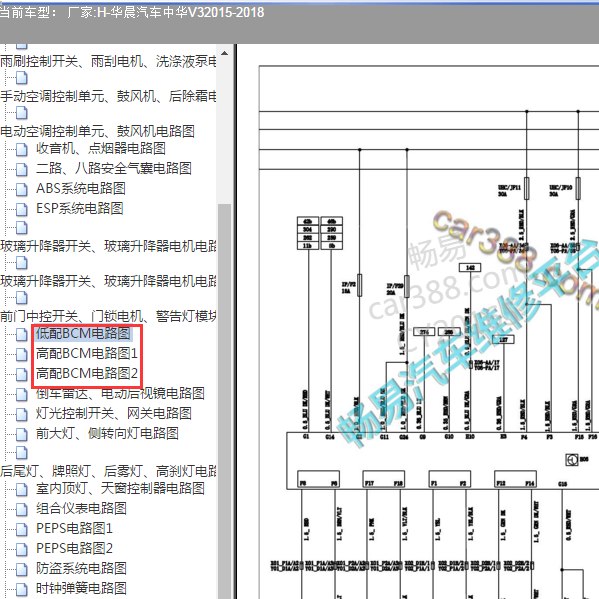
Task: Click document icon beside 灯光控制开关 entry
Action: [22, 413]
